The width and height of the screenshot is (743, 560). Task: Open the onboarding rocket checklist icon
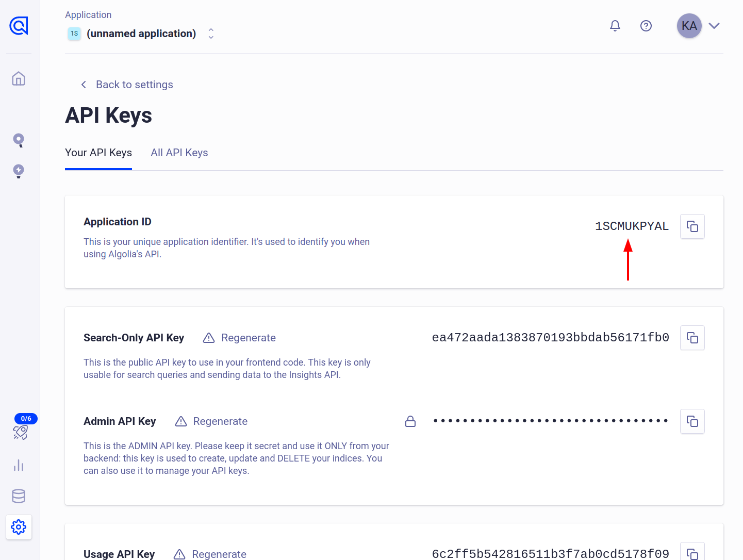21,432
